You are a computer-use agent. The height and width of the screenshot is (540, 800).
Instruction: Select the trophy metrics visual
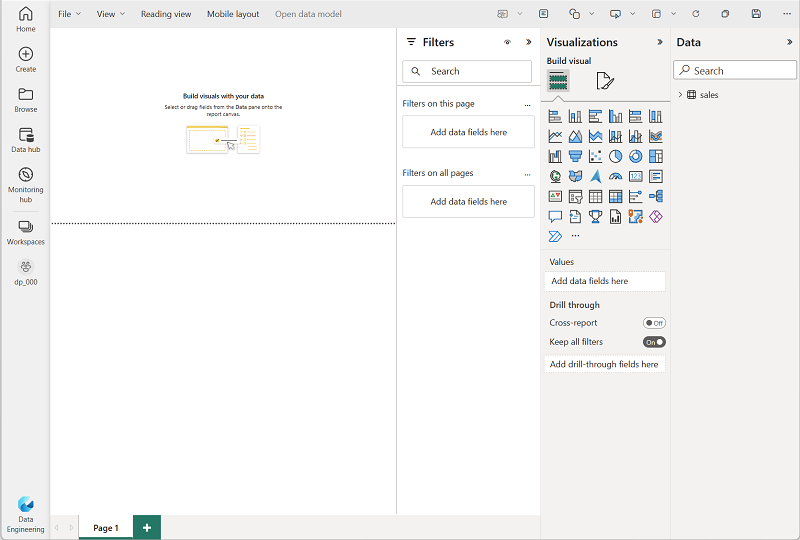(x=595, y=216)
